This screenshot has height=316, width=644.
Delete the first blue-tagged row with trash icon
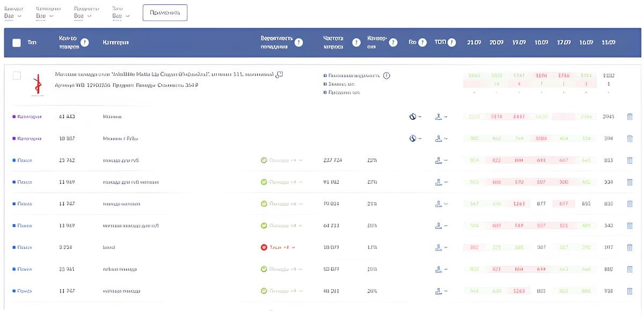point(630,160)
